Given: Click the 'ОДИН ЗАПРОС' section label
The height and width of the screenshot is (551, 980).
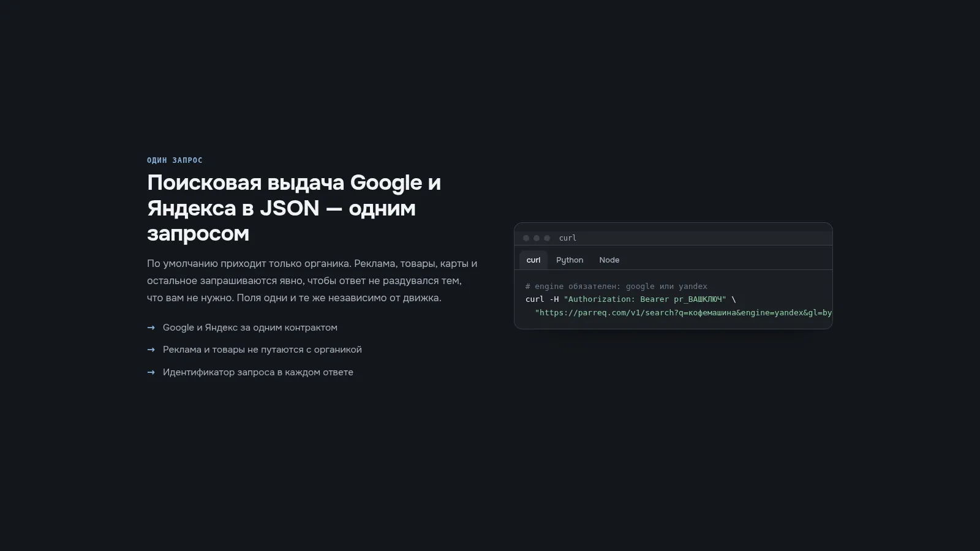Looking at the screenshot, I should pos(175,160).
